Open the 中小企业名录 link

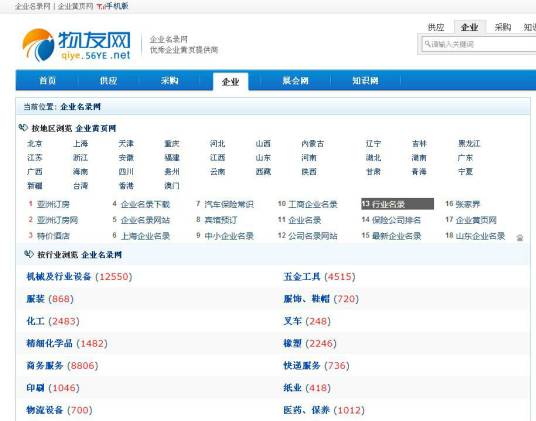click(229, 236)
